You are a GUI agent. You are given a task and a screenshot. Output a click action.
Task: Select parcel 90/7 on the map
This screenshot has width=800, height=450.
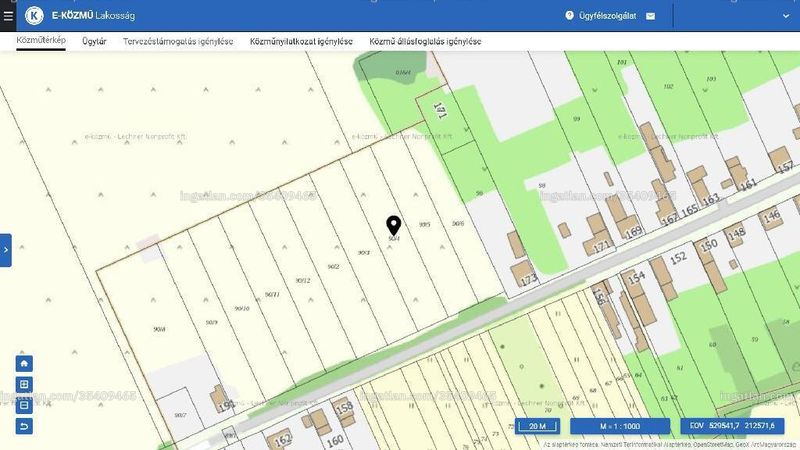coord(181,415)
